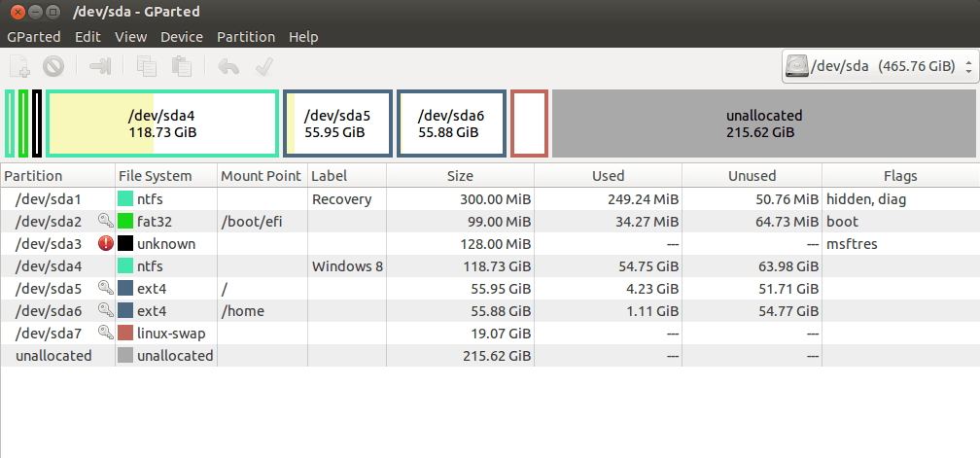
Task: Click the key lock icon on /dev/sda2
Action: [x=106, y=221]
